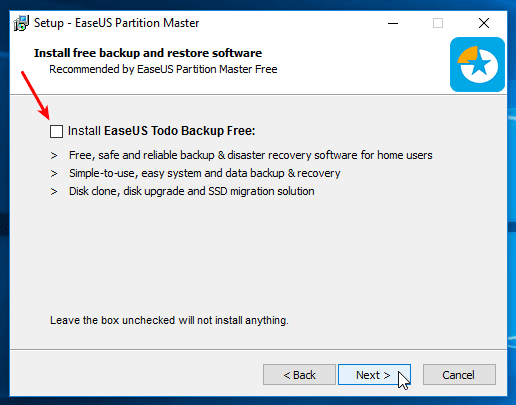The width and height of the screenshot is (516, 405).
Task: Minimize the Setup window
Action: click(x=393, y=23)
